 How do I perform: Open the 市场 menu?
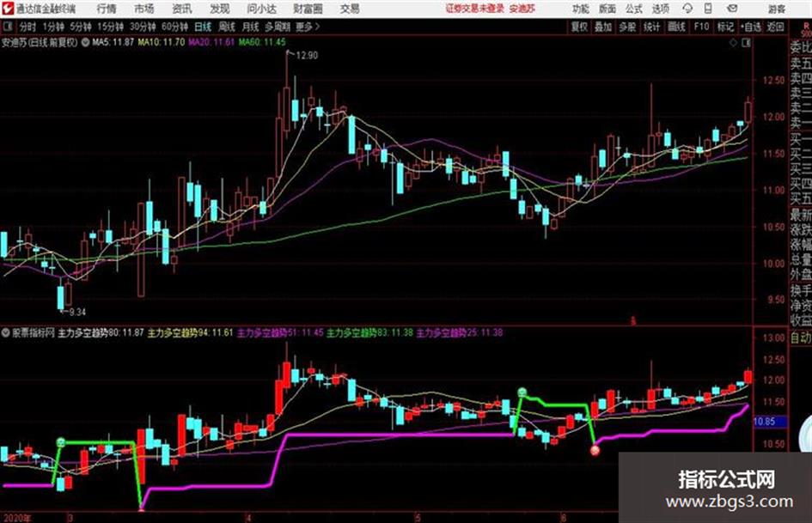[144, 9]
